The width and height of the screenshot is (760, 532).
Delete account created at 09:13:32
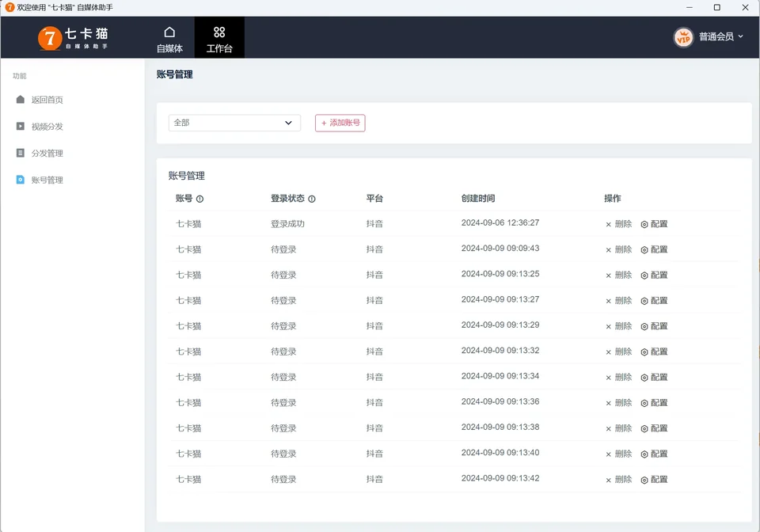pyautogui.click(x=618, y=351)
